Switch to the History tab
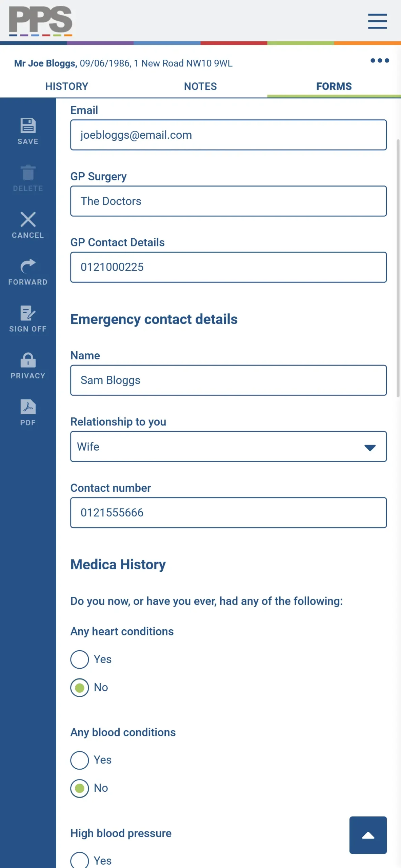 tap(66, 86)
